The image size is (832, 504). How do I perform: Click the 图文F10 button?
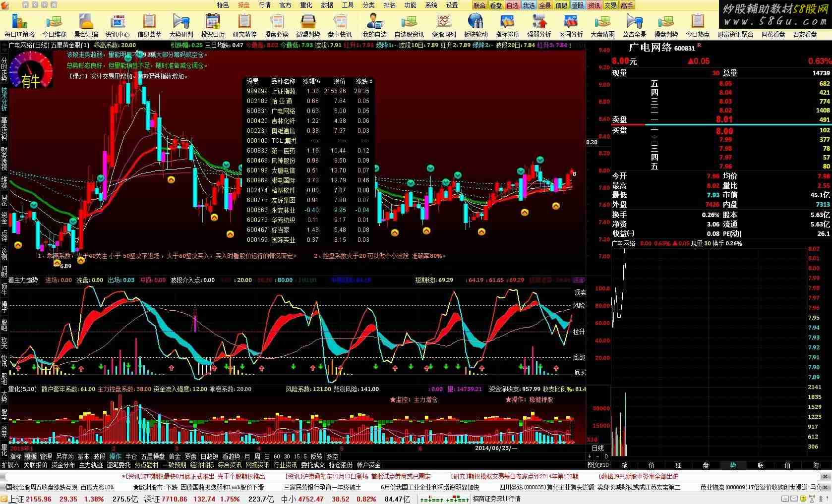click(x=598, y=465)
